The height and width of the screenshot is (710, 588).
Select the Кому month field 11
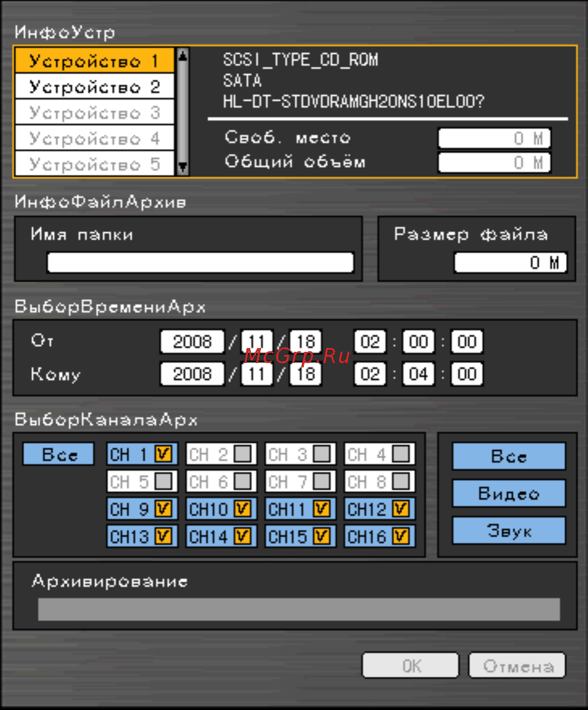257,374
